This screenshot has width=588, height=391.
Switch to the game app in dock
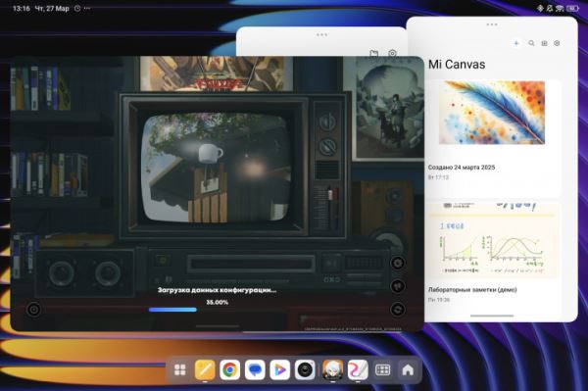[x=332, y=369]
